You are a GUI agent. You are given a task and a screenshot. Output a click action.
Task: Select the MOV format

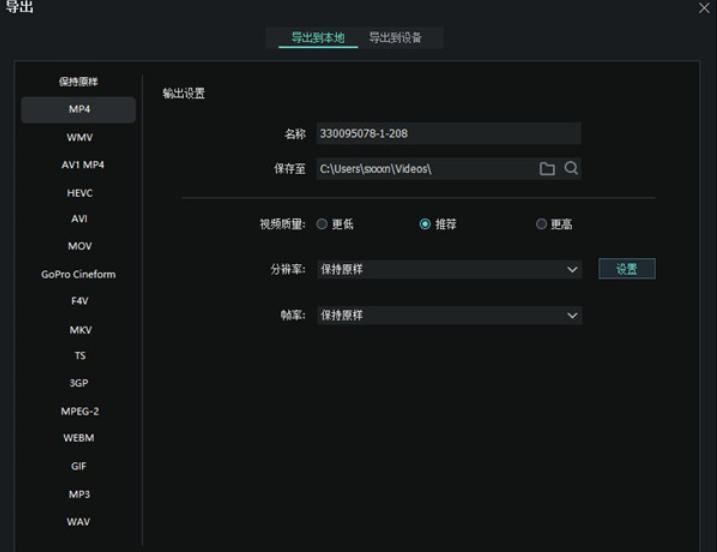80,246
